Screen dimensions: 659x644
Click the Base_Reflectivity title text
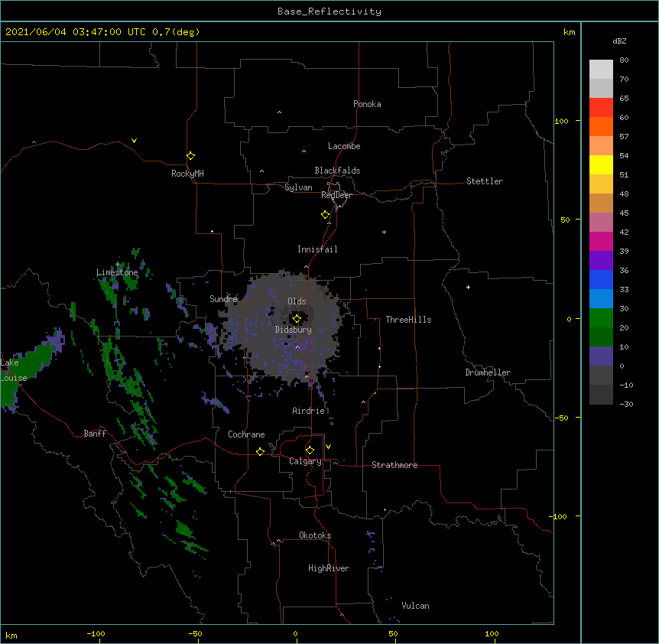click(329, 11)
